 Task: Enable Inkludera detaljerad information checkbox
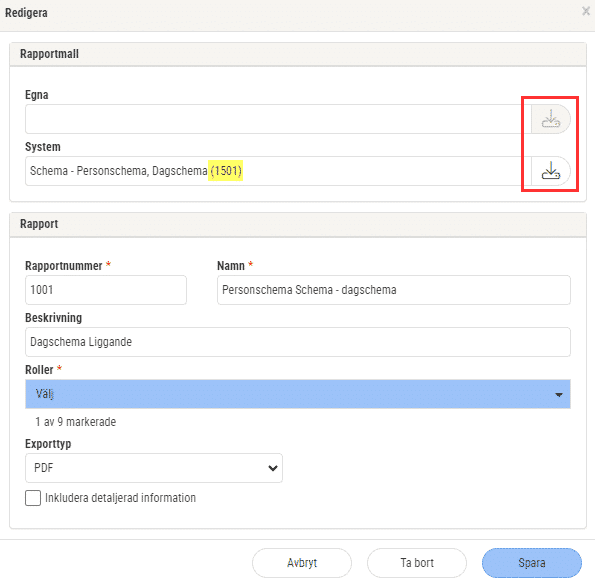pyautogui.click(x=33, y=498)
